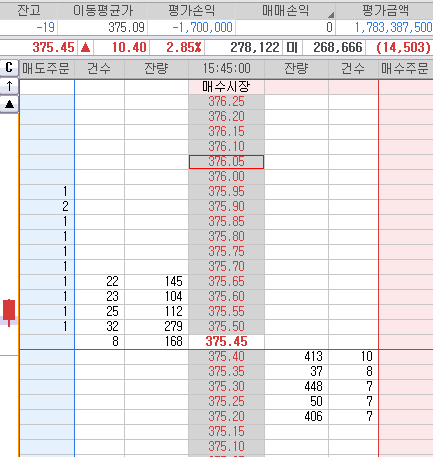Click the small triangle beside 매매손익 header

[x=330, y=15]
